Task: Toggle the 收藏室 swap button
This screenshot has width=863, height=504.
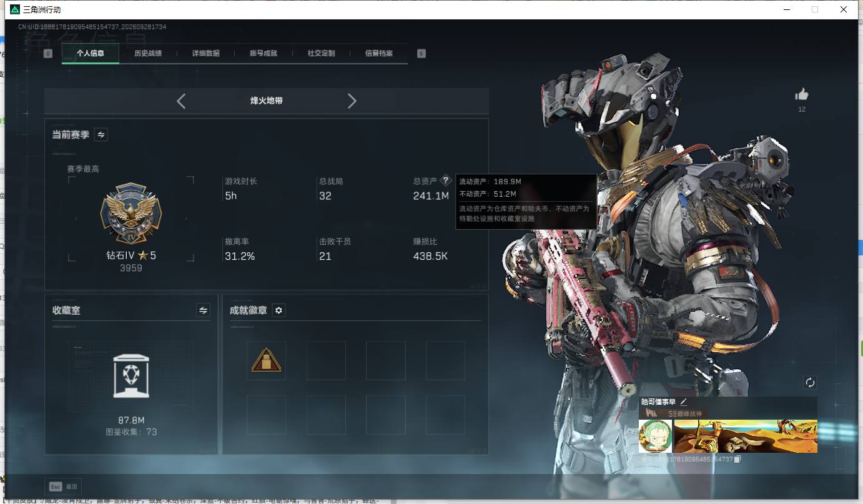Action: [x=203, y=310]
